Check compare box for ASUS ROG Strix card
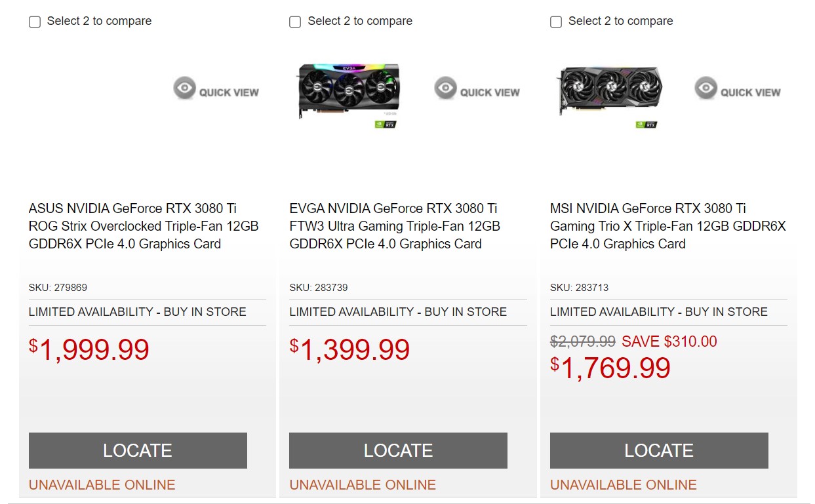 pos(35,22)
